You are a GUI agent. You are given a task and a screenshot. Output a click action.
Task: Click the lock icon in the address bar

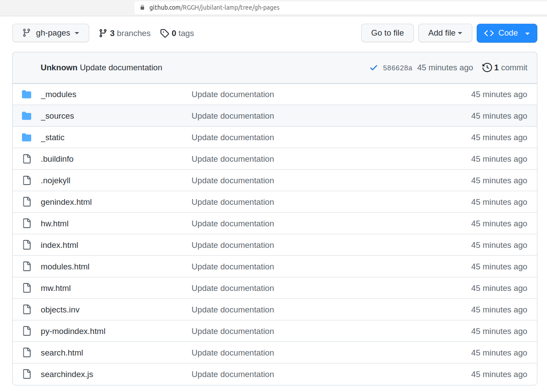coord(141,7)
